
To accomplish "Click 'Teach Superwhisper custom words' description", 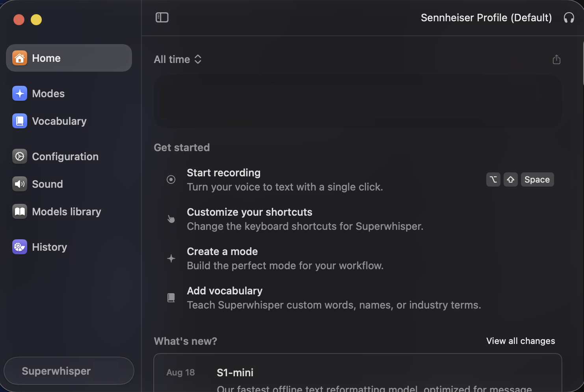I will [x=334, y=305].
